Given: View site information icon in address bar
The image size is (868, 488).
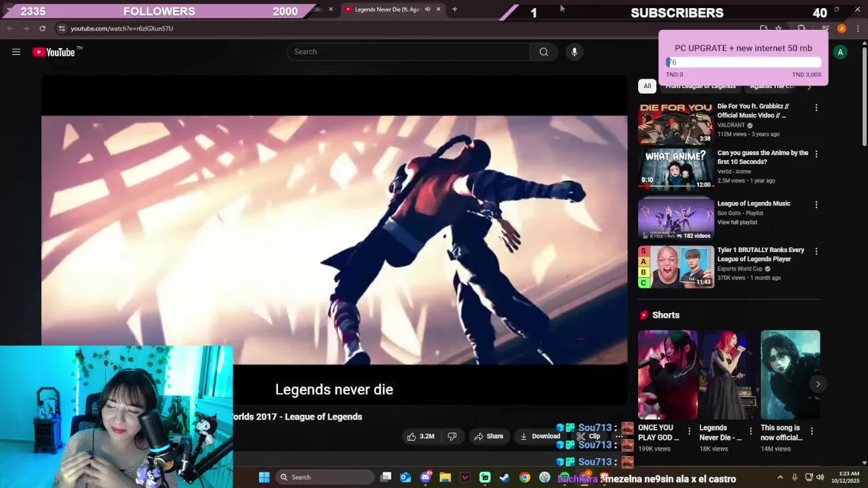Looking at the screenshot, I should (62, 28).
